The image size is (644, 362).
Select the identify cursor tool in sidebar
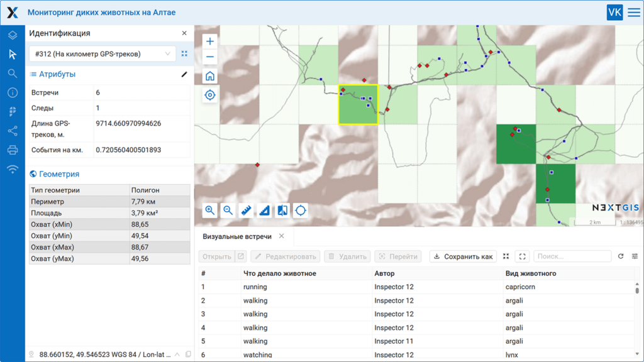tap(13, 54)
